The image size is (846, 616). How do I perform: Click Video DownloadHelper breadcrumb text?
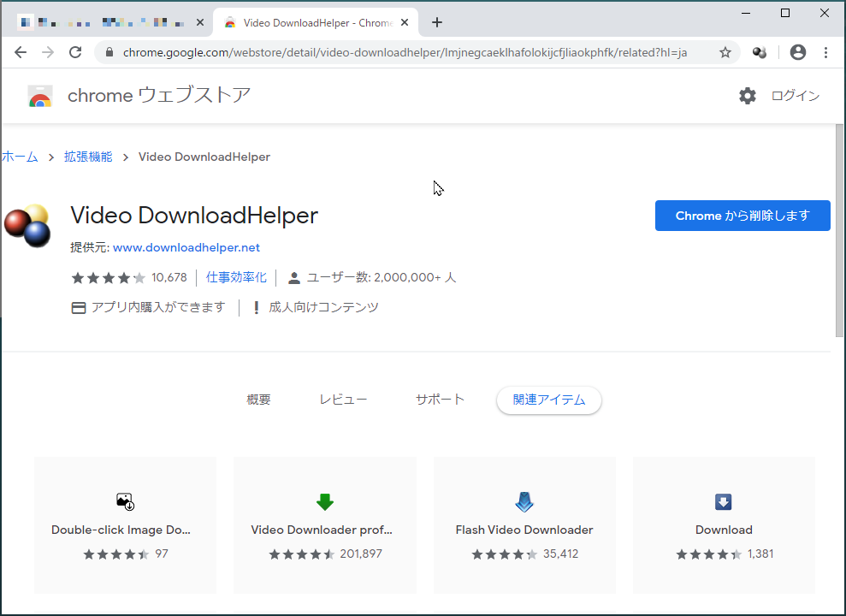point(204,157)
